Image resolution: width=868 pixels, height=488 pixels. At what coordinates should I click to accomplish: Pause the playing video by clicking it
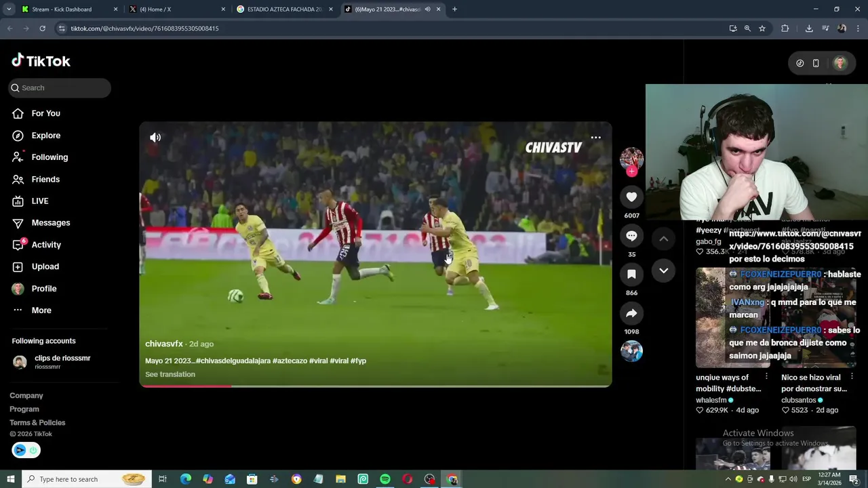tap(376, 254)
